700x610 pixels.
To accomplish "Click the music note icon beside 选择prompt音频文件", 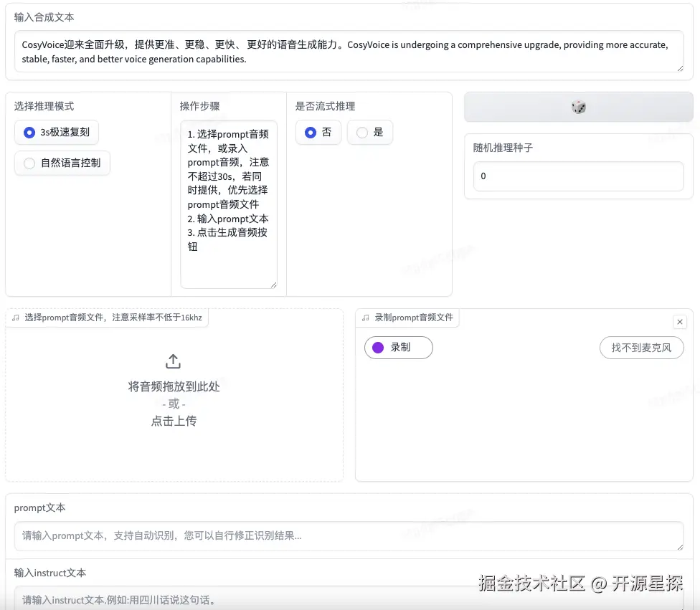I will pos(16,318).
